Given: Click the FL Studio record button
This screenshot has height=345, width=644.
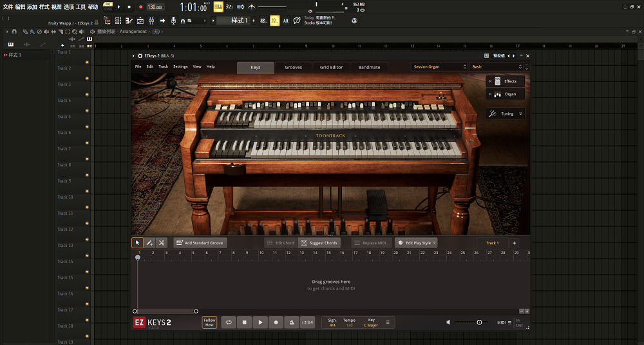Looking at the screenshot, I should pyautogui.click(x=140, y=7).
